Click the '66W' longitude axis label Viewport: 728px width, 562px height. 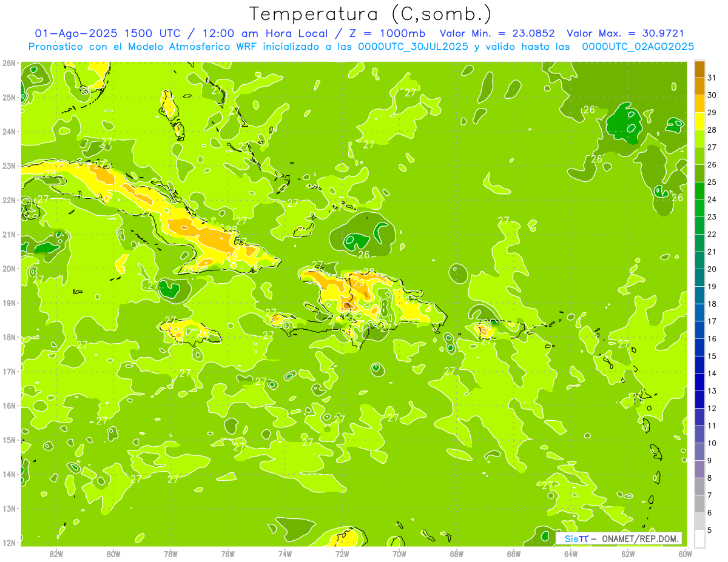click(x=513, y=554)
